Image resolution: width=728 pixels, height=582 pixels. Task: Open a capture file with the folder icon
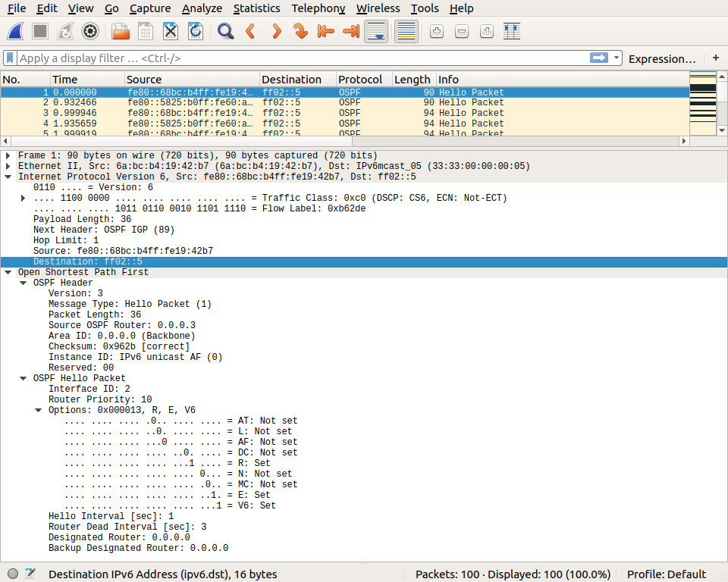click(x=121, y=32)
